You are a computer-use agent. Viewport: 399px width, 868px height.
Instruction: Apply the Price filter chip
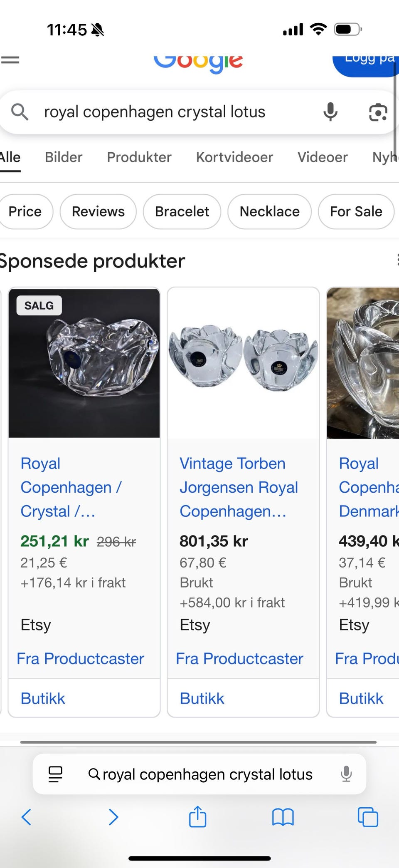point(25,211)
